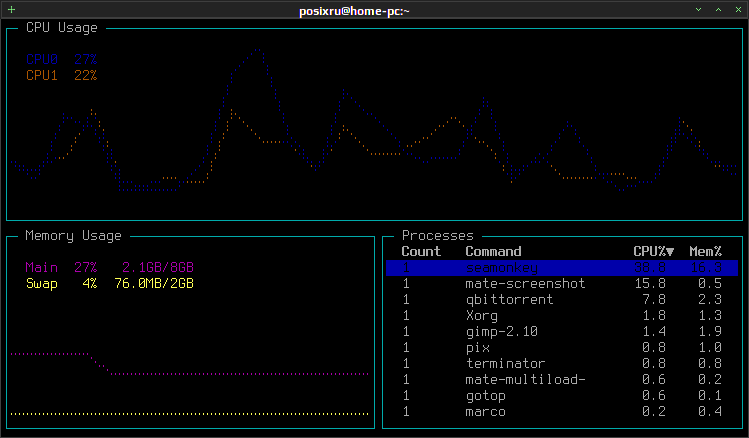This screenshot has height=438, width=749.
Task: Select the Xorg process row
Action: point(562,316)
